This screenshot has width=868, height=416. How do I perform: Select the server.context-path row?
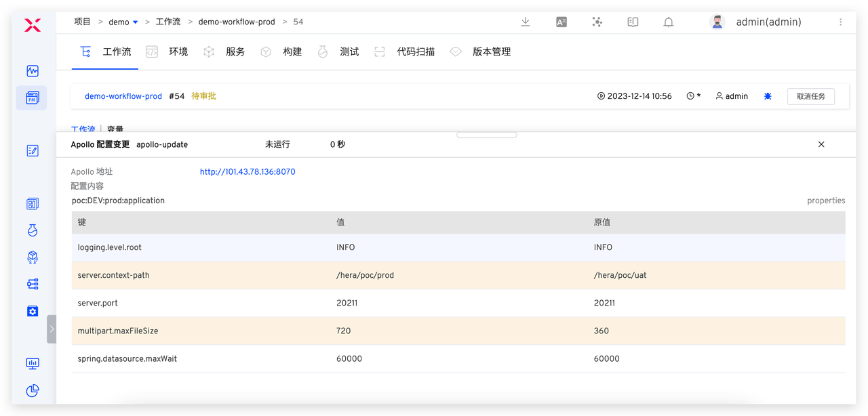458,276
